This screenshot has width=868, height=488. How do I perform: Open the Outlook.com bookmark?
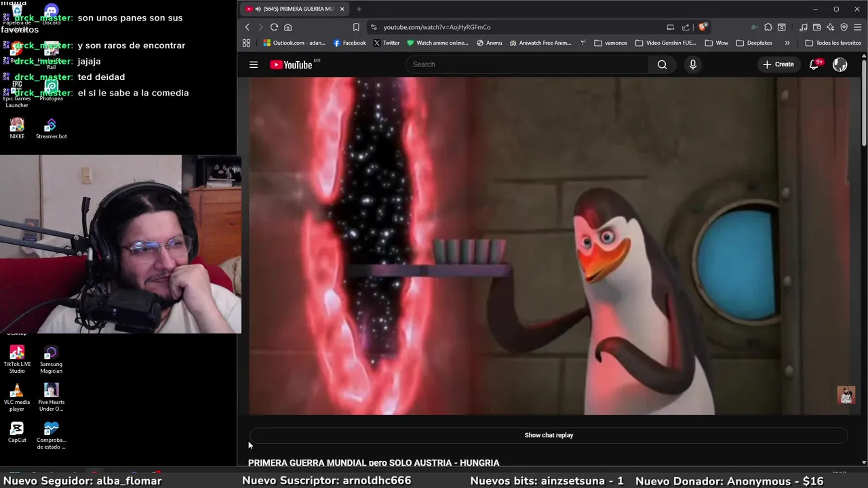[x=294, y=43]
